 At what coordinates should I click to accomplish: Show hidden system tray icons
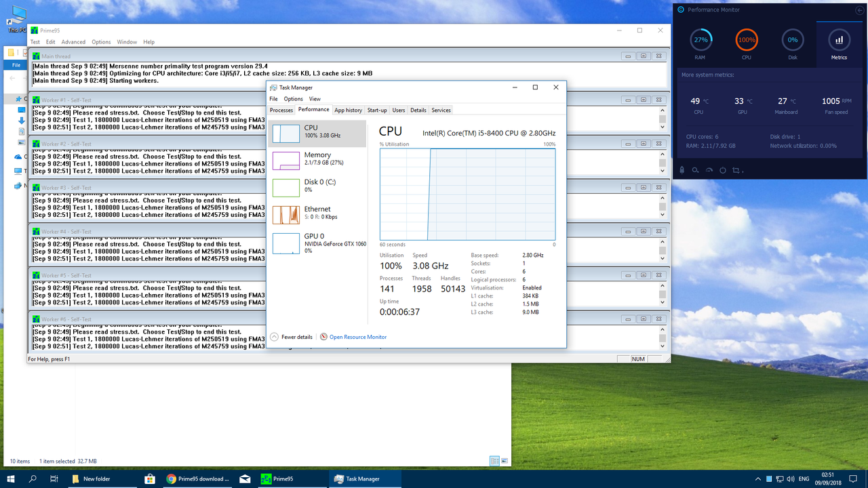[x=759, y=479]
